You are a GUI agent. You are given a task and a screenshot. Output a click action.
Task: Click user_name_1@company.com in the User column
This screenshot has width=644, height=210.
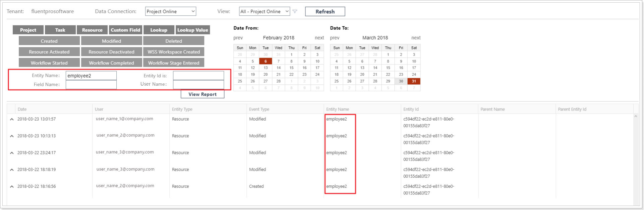click(124, 119)
